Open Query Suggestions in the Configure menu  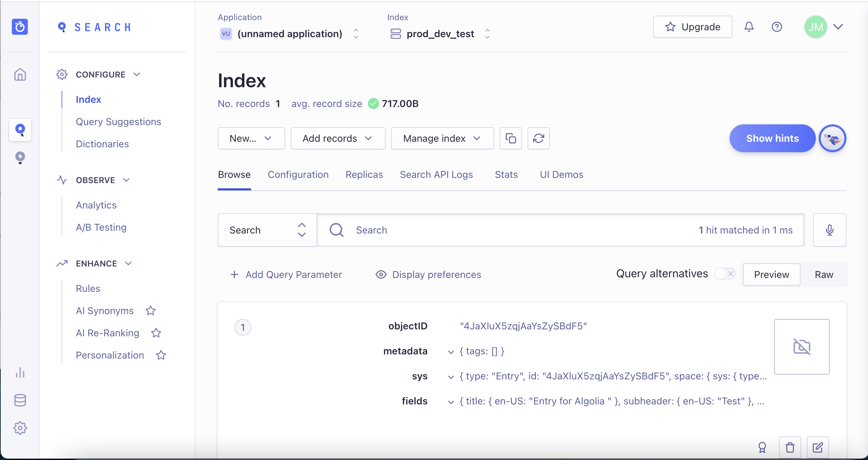click(118, 122)
